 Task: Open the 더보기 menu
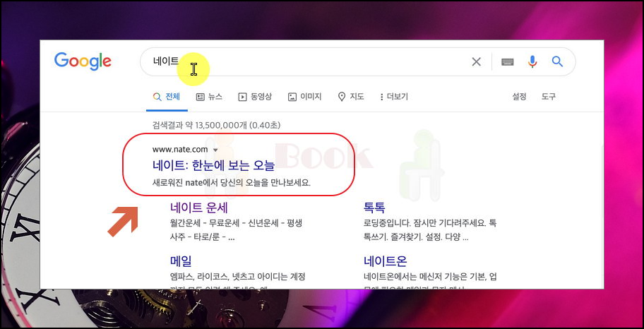(x=394, y=97)
